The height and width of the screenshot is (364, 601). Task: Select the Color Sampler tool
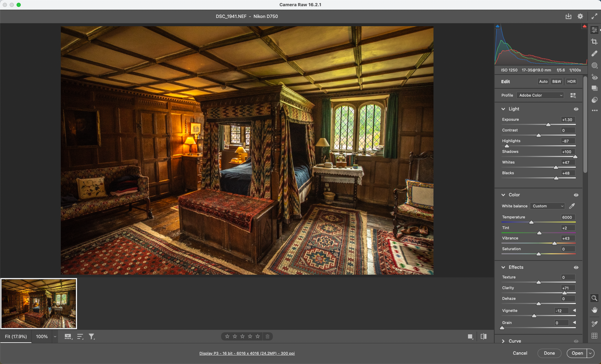594,324
